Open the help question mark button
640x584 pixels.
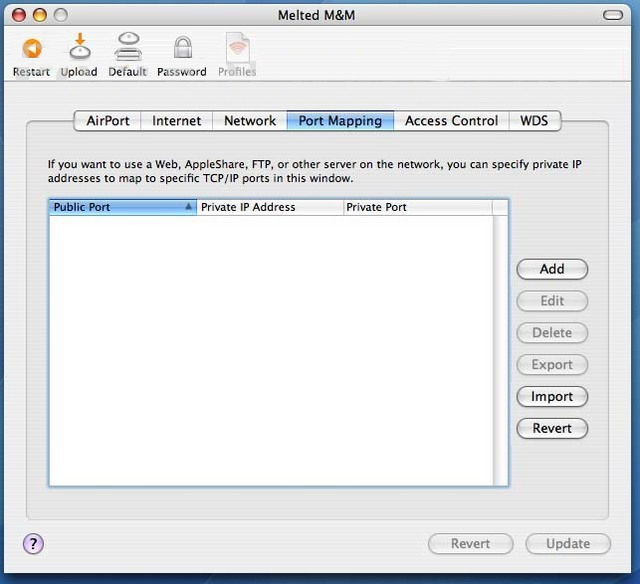click(33, 544)
